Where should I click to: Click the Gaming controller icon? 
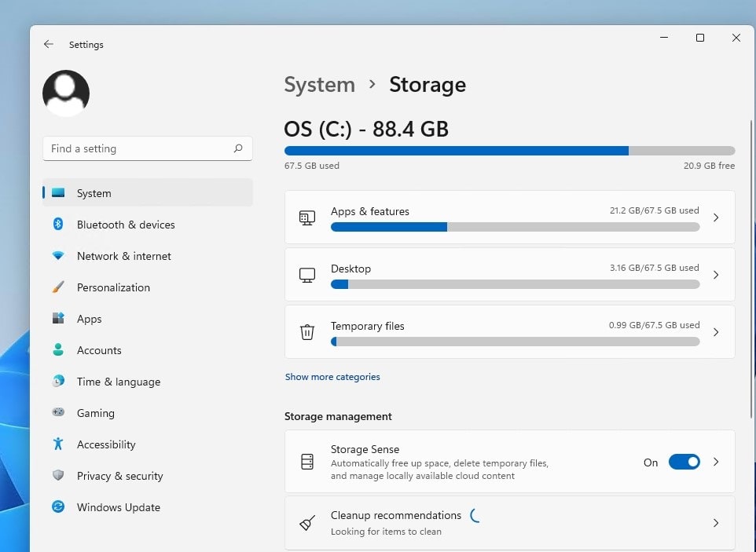tap(58, 413)
